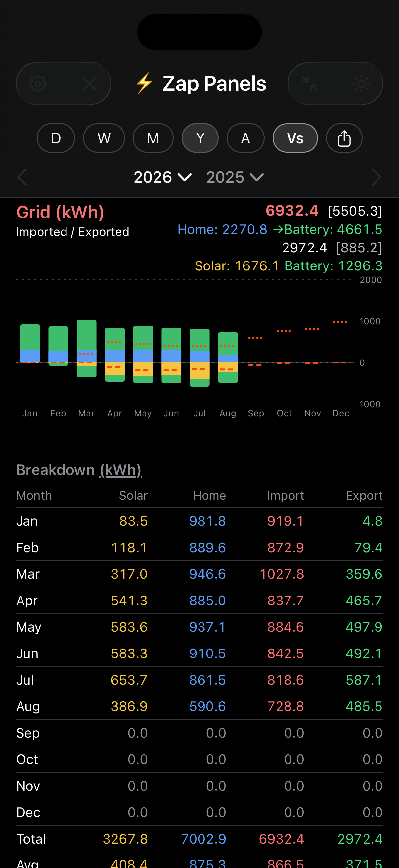Tap Apr home value 885.0
The height and width of the screenshot is (868, 399).
tap(207, 601)
